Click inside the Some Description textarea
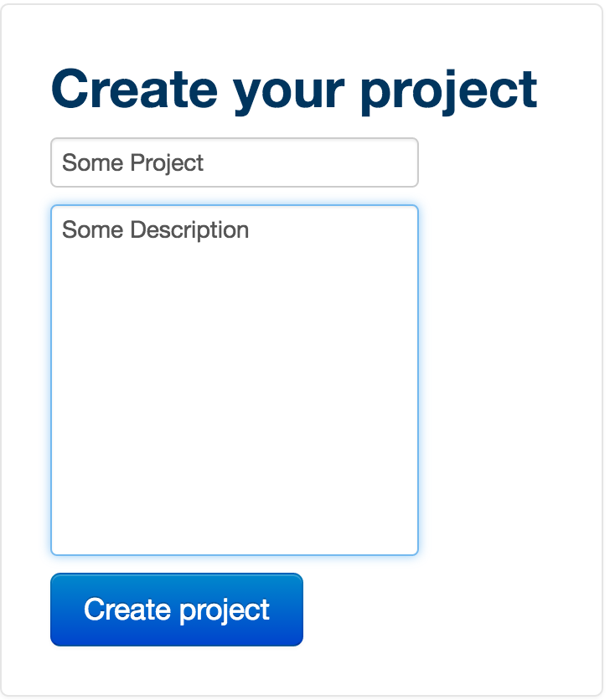The image size is (615, 700). coord(235,380)
